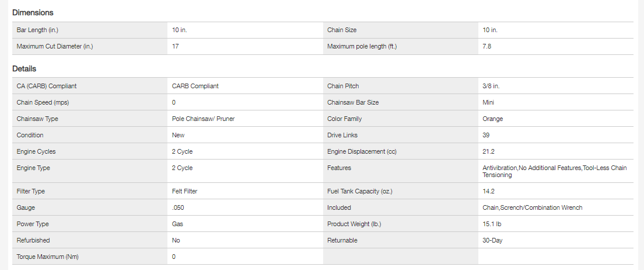Select Pole Chainsaw/ Pruner text

point(204,119)
